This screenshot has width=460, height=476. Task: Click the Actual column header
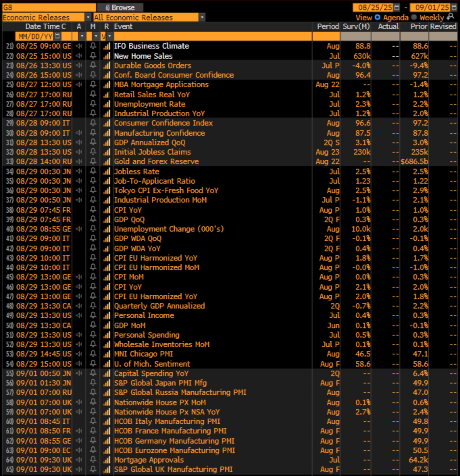(388, 26)
